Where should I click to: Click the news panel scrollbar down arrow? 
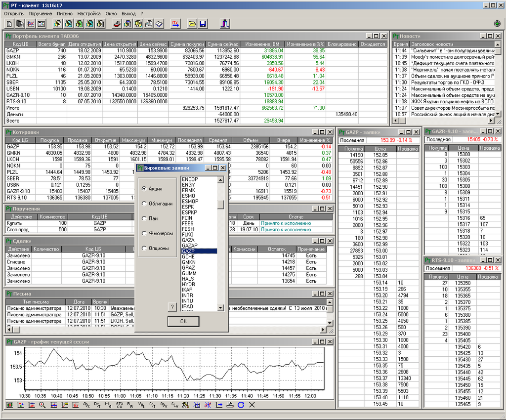tap(498, 114)
